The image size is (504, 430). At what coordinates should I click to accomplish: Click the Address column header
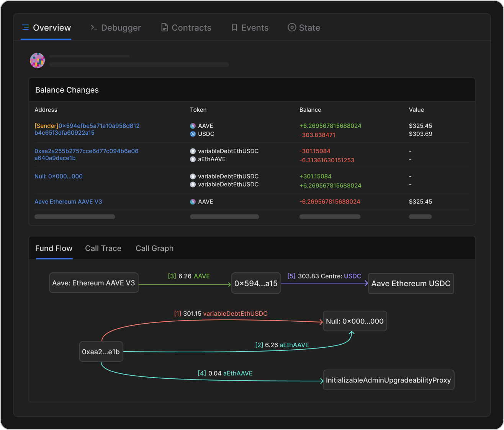[x=46, y=110]
